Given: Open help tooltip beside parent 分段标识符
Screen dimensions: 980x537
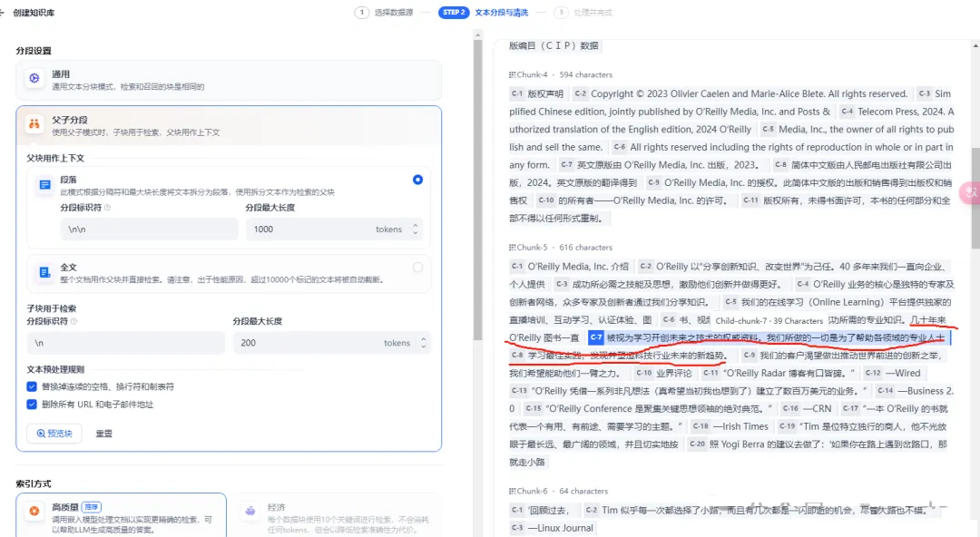Looking at the screenshot, I should 107,208.
